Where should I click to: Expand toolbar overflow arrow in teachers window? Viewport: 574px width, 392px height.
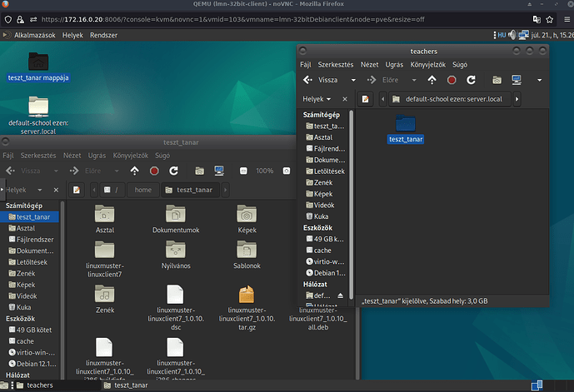coord(540,80)
